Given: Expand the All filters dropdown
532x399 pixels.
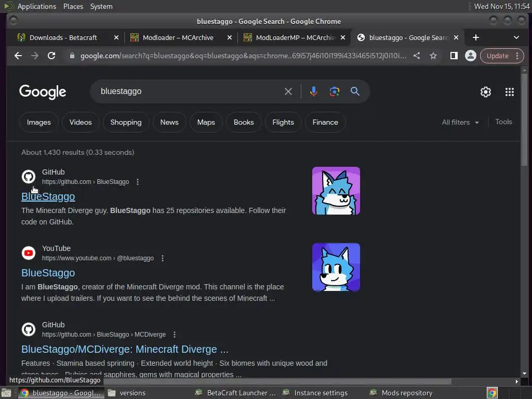Looking at the screenshot, I should 460,122.
